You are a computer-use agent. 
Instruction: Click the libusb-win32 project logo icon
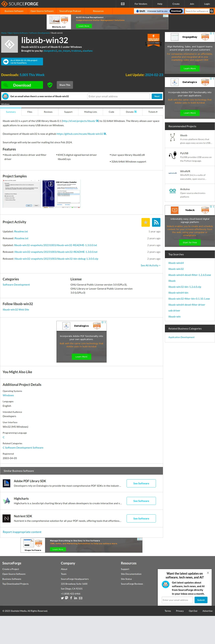tap(10, 44)
